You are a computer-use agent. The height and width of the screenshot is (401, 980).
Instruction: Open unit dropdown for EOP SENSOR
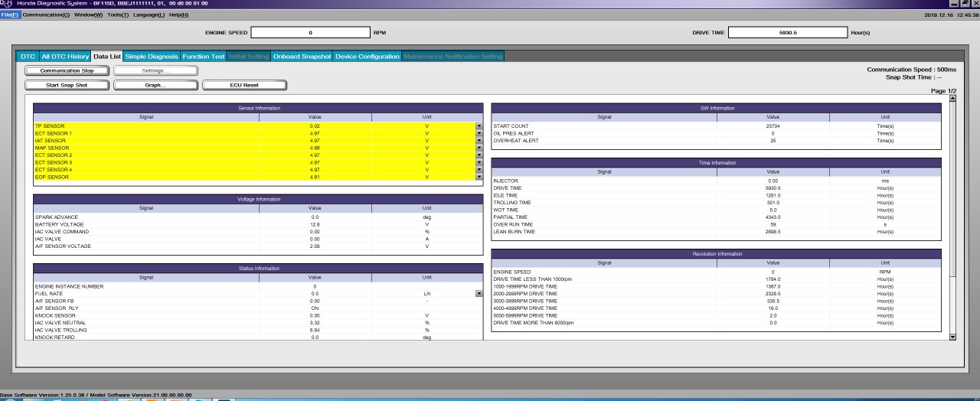(x=479, y=178)
